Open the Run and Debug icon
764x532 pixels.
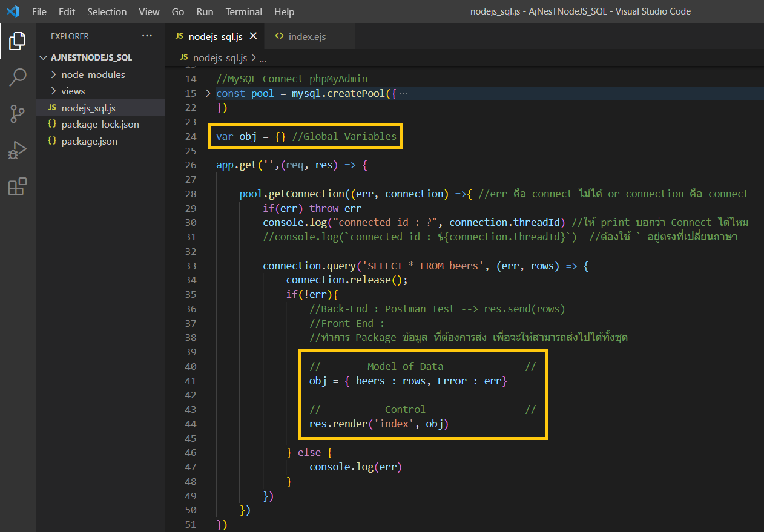[18, 150]
